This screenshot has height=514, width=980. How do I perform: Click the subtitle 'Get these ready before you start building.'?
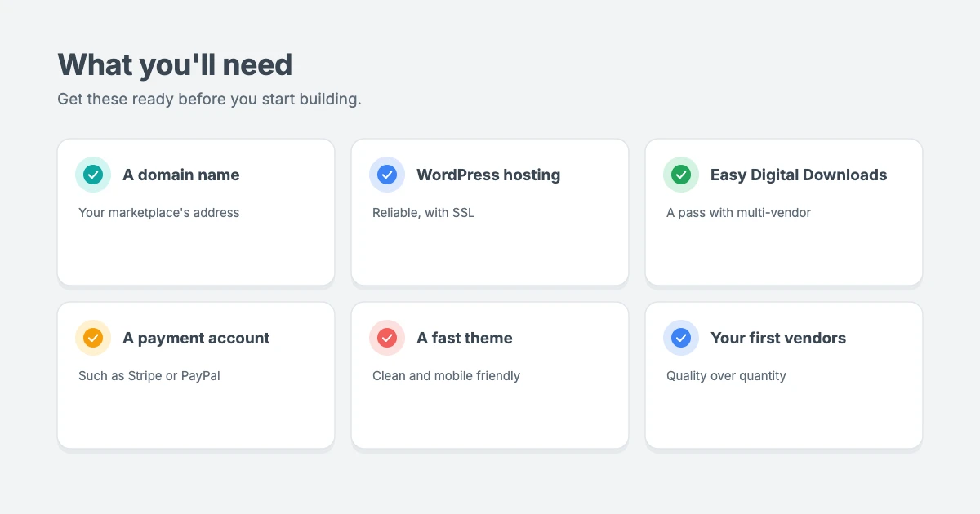point(209,100)
